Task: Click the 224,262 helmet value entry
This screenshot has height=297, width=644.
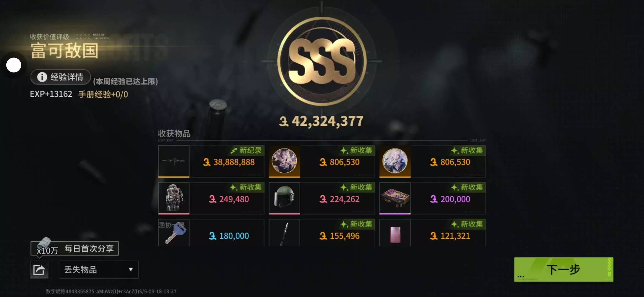Action: point(339,199)
